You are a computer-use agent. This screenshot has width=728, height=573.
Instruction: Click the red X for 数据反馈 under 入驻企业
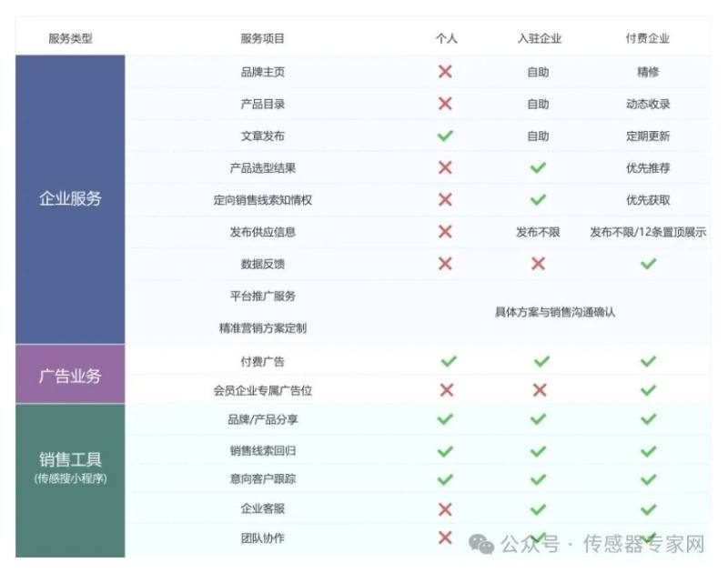pyautogui.click(x=538, y=264)
